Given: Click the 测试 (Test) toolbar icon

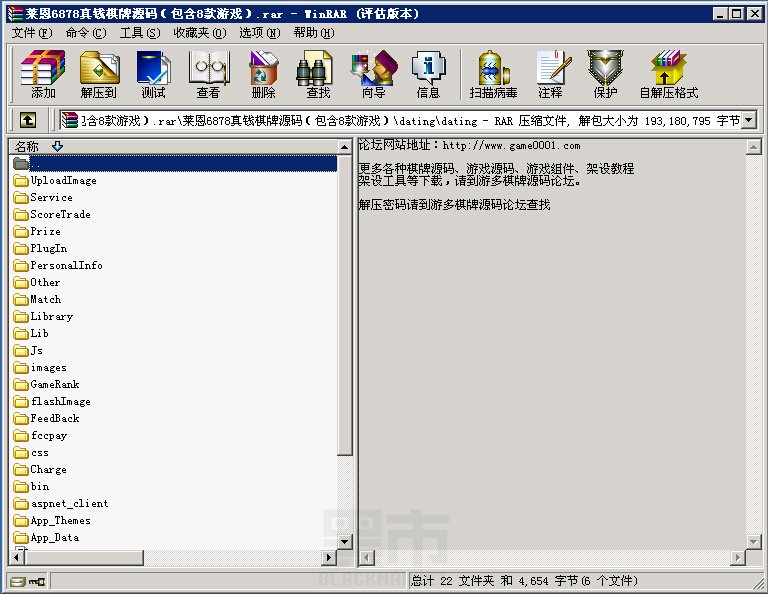Looking at the screenshot, I should tap(153, 73).
